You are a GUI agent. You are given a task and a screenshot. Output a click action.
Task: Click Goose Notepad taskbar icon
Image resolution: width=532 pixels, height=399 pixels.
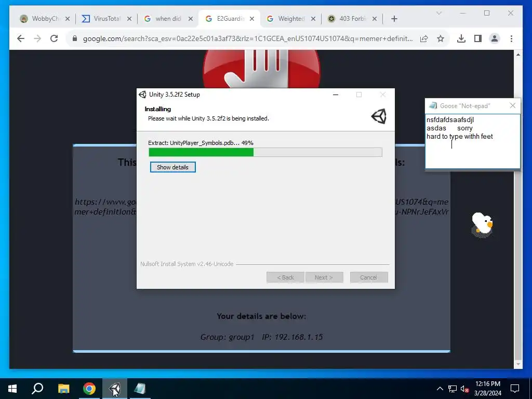[140, 389]
